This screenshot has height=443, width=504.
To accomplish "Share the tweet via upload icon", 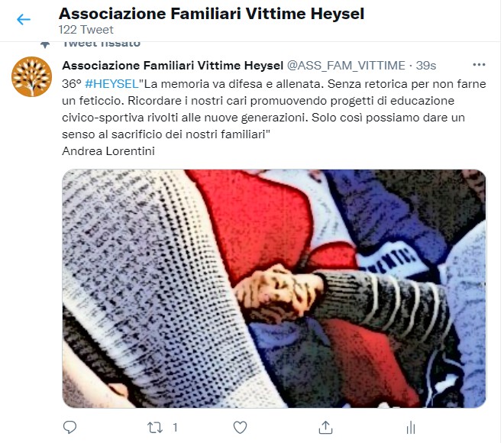I will point(325,427).
